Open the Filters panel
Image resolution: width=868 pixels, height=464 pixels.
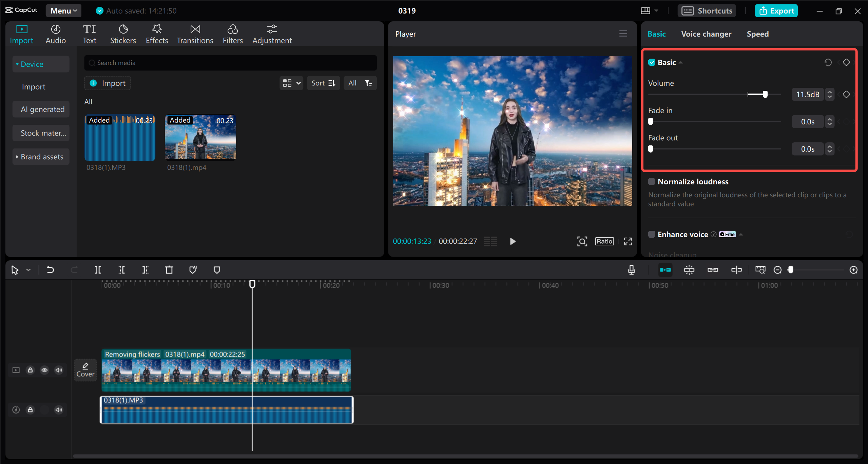(x=233, y=34)
